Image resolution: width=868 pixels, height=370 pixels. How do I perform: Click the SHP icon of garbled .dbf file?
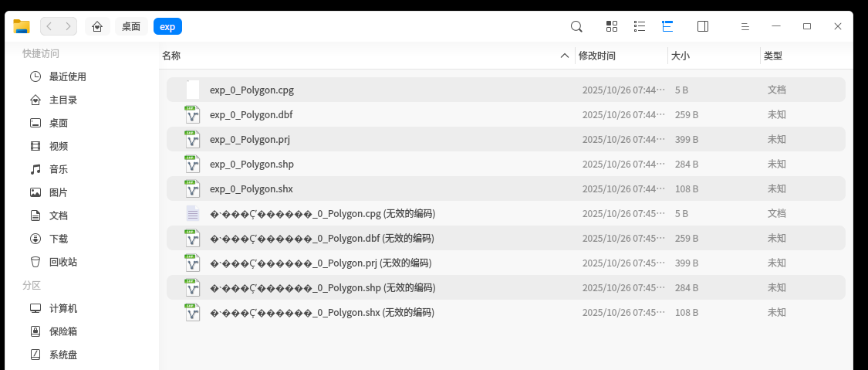[192, 238]
